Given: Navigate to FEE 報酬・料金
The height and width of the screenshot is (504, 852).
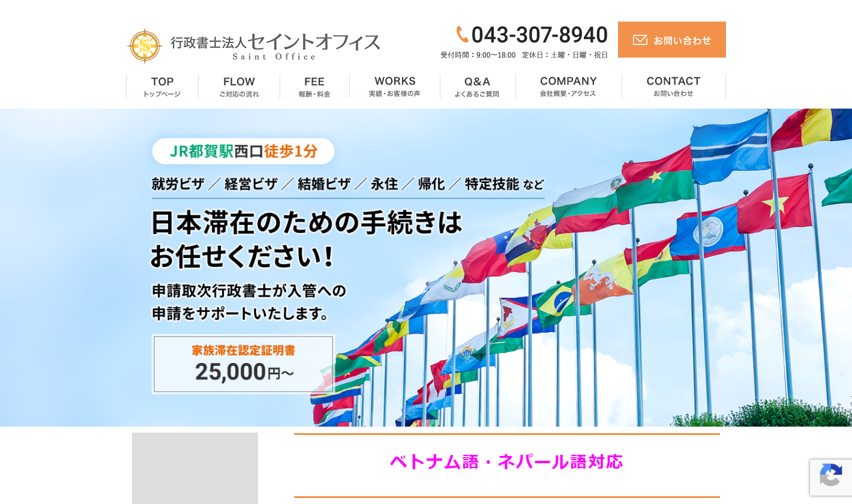Looking at the screenshot, I should tap(314, 86).
